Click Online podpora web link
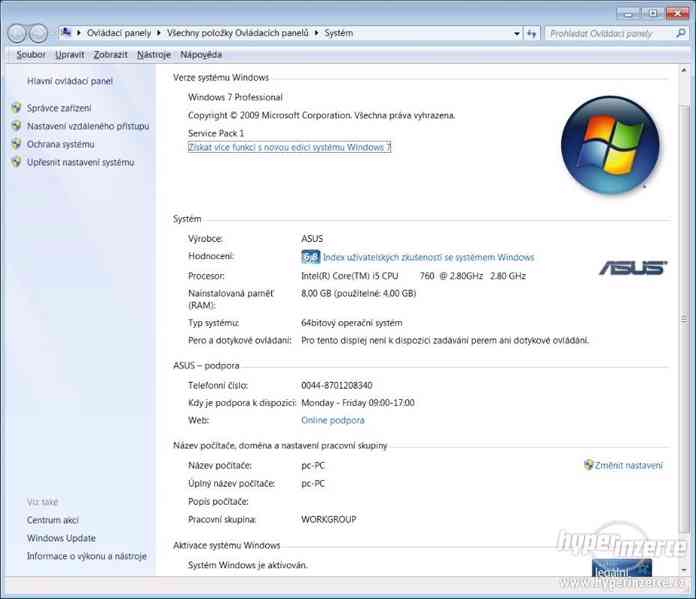The image size is (696, 599). click(x=332, y=420)
